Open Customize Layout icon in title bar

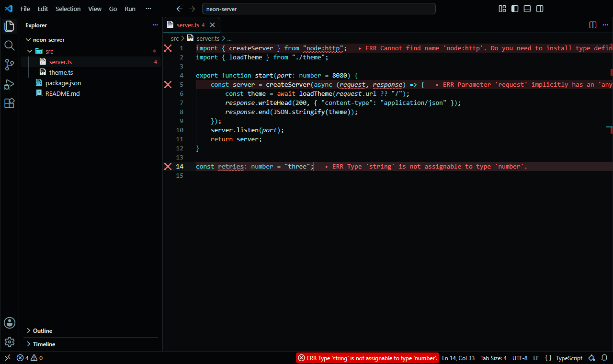[502, 9]
